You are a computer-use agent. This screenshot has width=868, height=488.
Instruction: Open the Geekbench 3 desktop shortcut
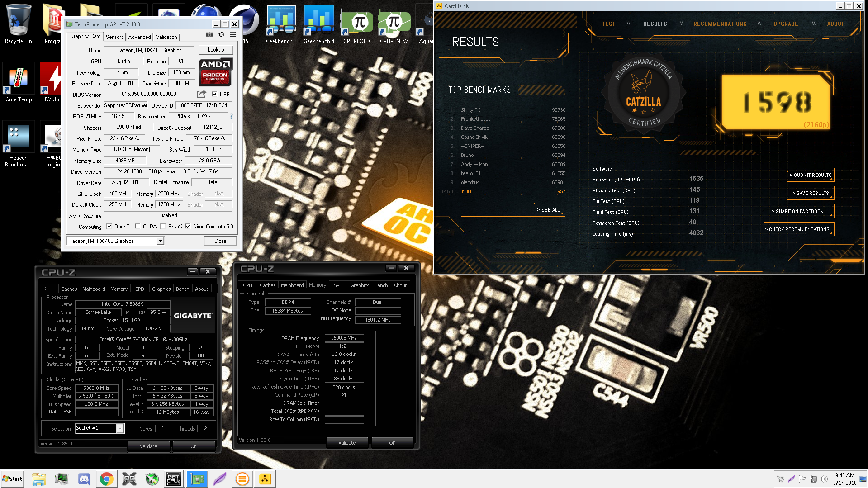tap(281, 24)
